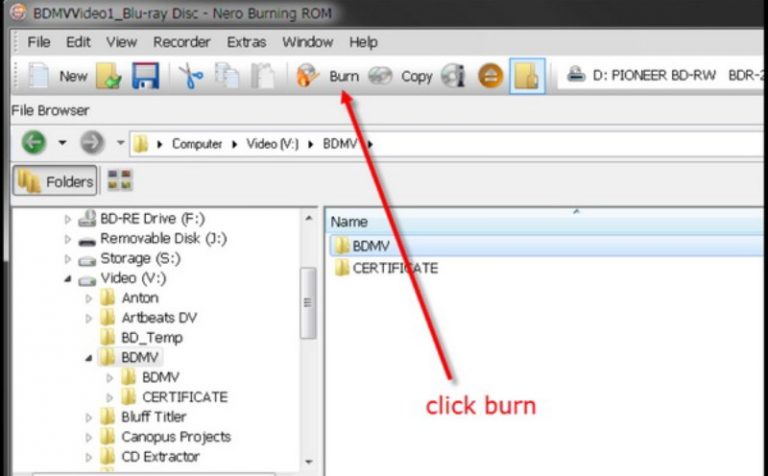Click the Copy files icon beside scissors
Image resolution: width=768 pixels, height=476 pixels.
coord(227,76)
